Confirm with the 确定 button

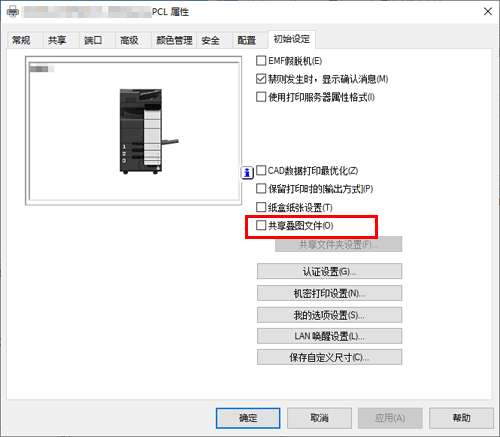point(248,418)
